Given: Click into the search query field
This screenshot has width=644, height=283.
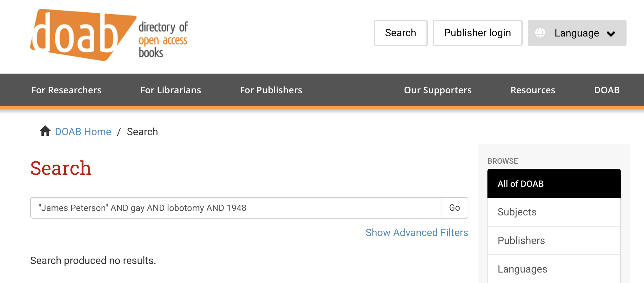Looking at the screenshot, I should (235, 208).
